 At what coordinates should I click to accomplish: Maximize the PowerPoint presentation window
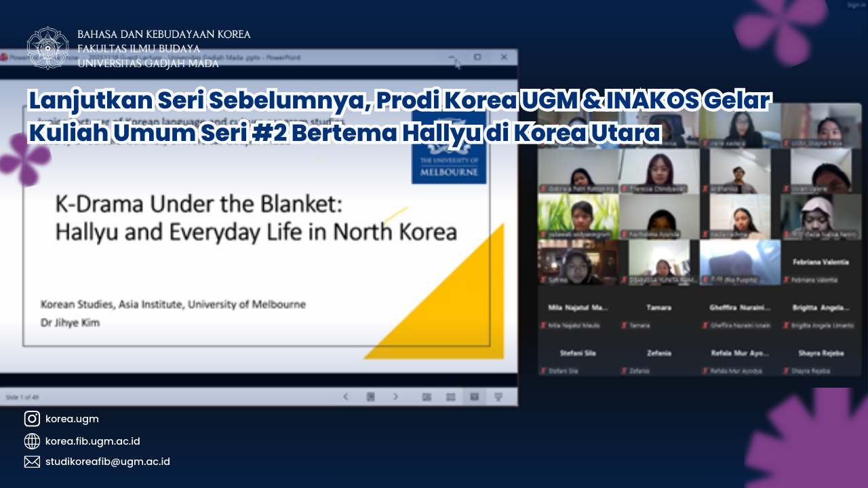477,58
